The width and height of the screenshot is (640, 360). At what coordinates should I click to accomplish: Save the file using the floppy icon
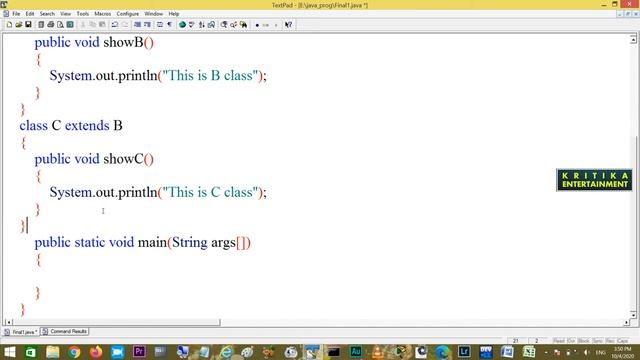(28, 25)
